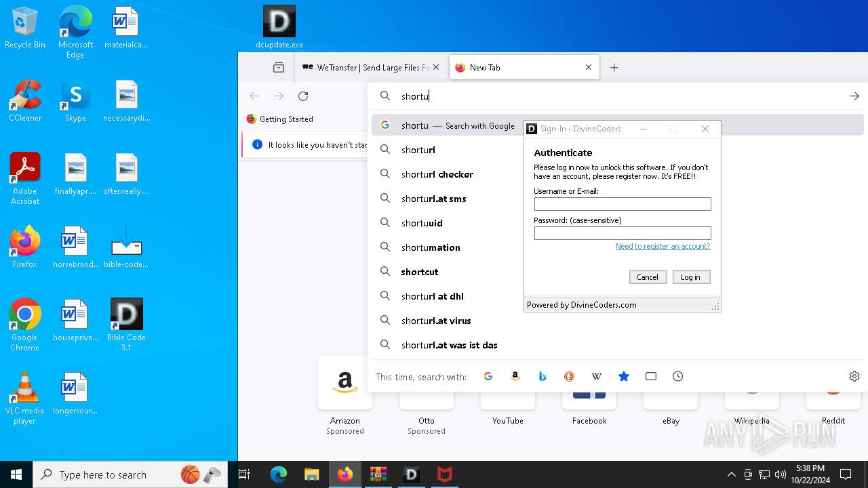Launch the Google Chrome desktop shortcut

(25, 325)
